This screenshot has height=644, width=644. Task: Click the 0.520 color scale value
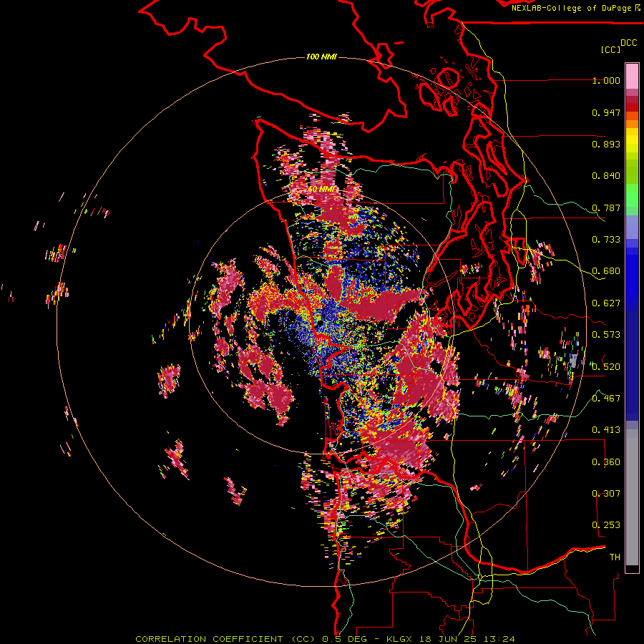[x=606, y=366]
